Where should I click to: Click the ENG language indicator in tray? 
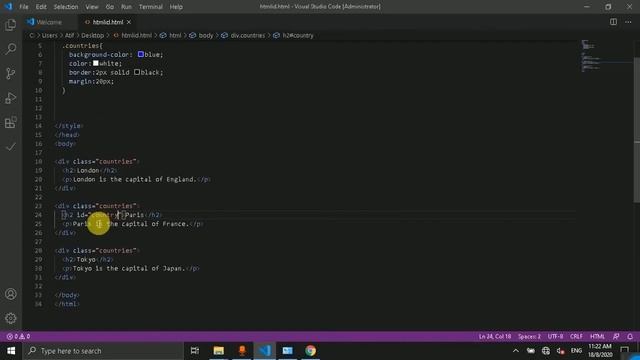pyautogui.click(x=576, y=351)
